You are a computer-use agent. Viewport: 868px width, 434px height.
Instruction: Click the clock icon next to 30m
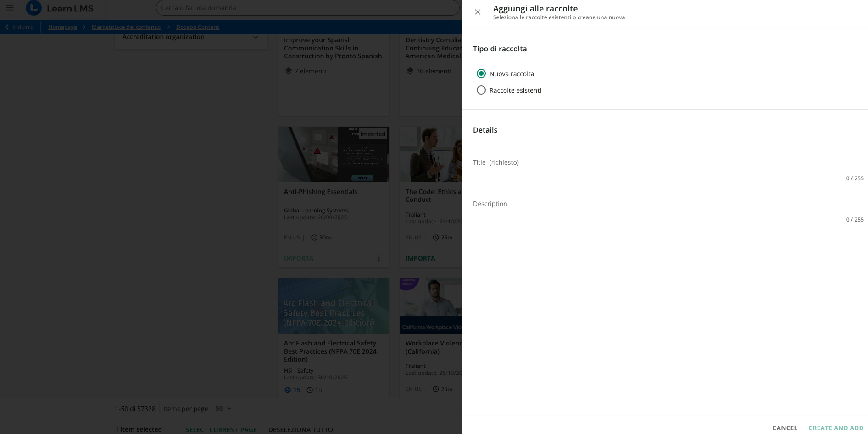tap(314, 238)
